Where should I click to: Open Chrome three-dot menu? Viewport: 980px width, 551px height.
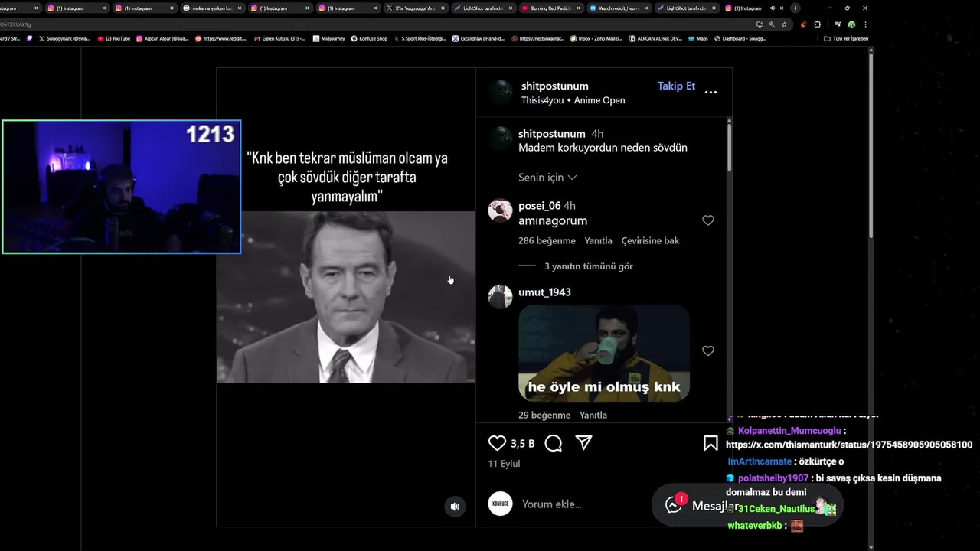865,24
